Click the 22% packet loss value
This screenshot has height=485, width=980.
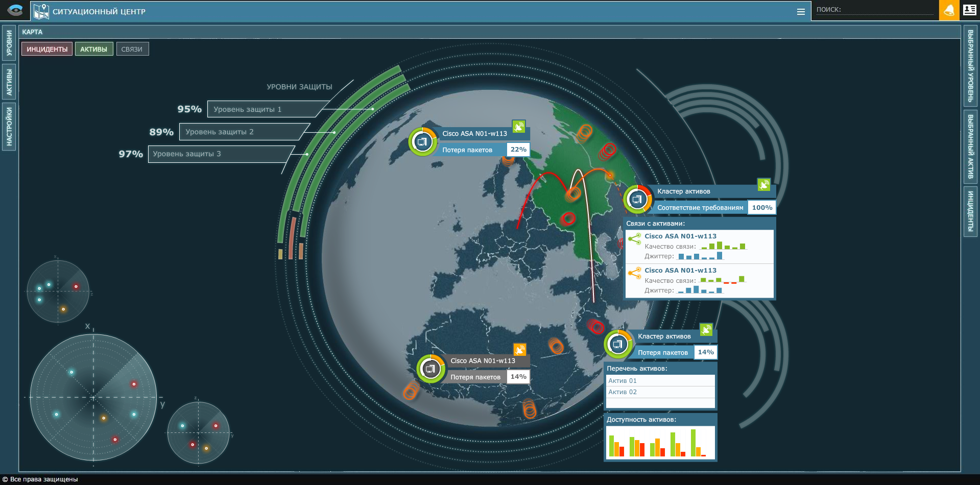click(x=518, y=150)
